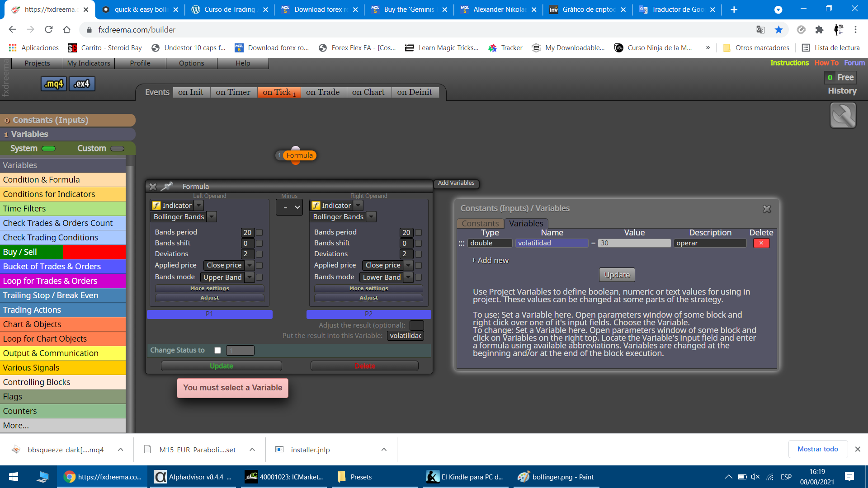
Task: Select the blue P1 bar
Action: click(x=209, y=314)
